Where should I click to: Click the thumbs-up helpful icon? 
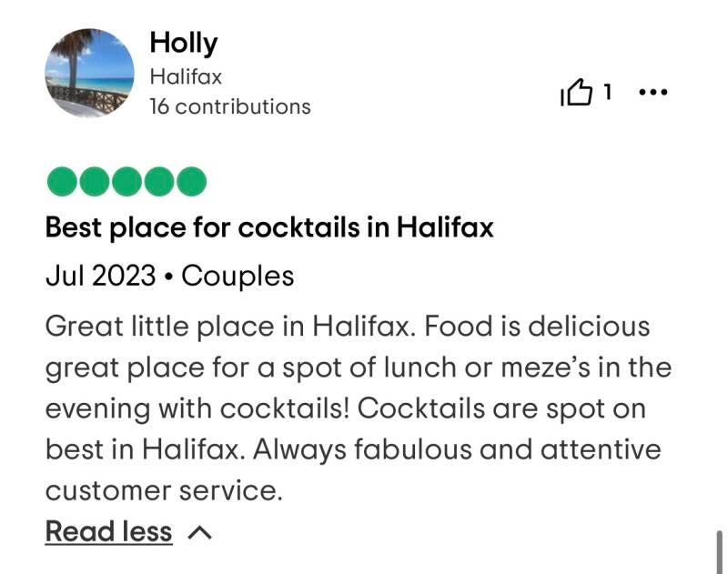577,93
